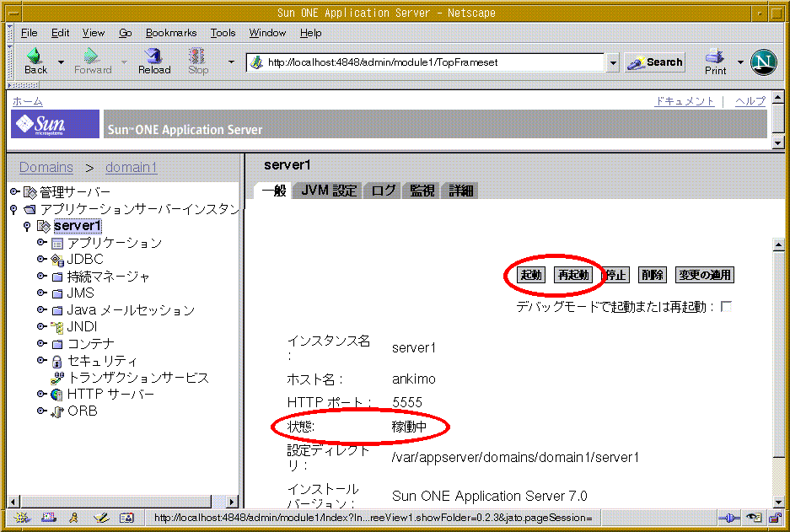Image resolution: width=790 pixels, height=532 pixels.
Task: Click the Stop loading icon
Action: [x=196, y=56]
